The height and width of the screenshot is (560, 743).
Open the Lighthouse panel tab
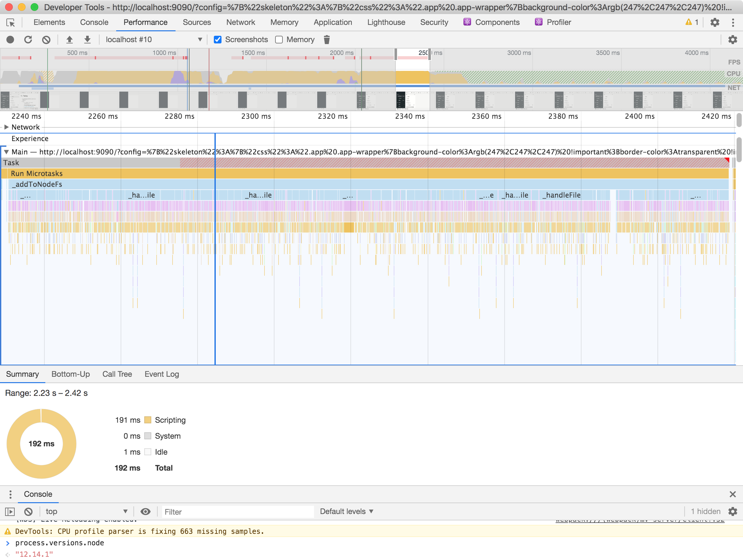(386, 22)
